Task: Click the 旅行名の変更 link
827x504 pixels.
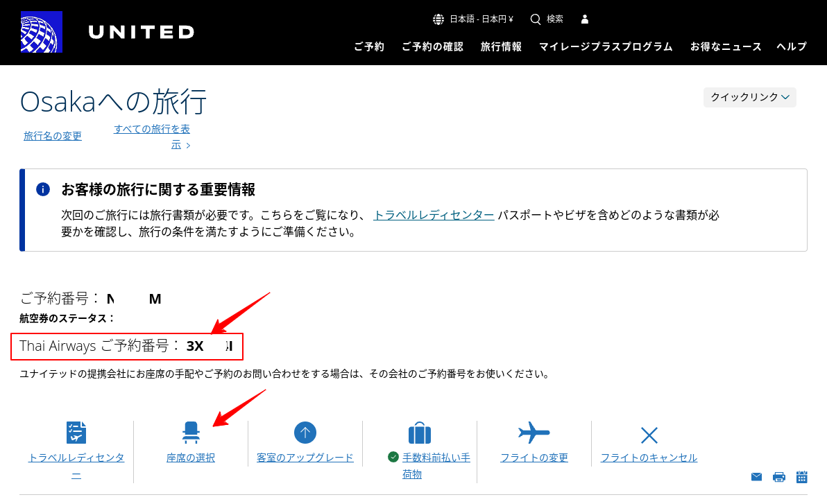Action: 53,136
